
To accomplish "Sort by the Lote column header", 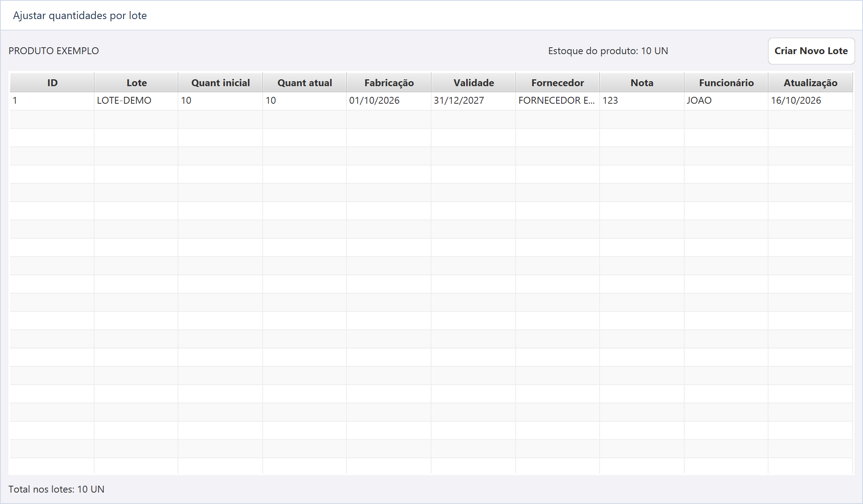I will [x=136, y=83].
